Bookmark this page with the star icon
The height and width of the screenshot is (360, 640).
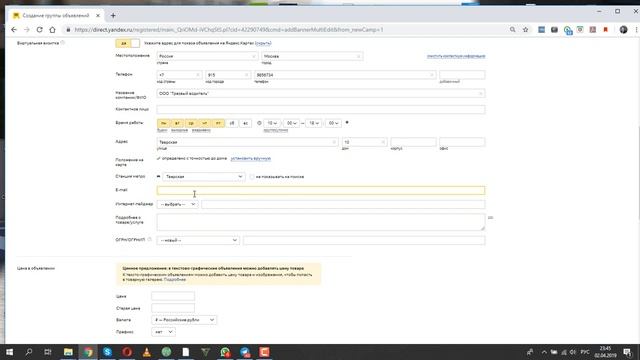pos(525,30)
